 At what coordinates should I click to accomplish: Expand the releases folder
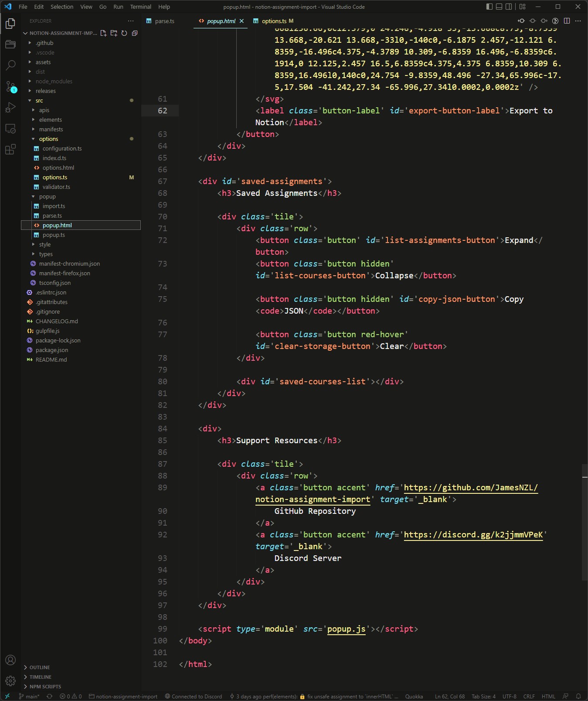pos(46,91)
